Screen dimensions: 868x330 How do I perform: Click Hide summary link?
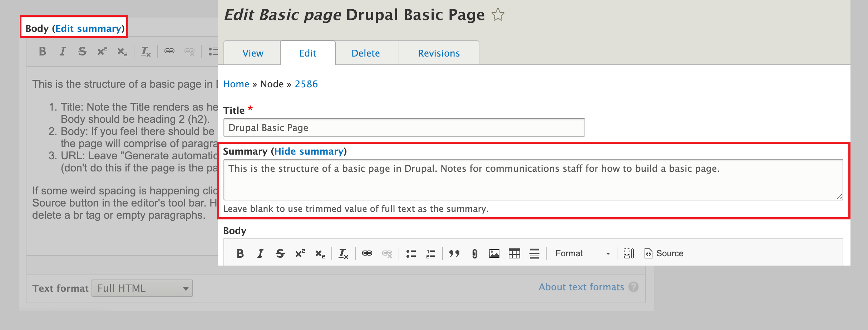[x=309, y=151]
